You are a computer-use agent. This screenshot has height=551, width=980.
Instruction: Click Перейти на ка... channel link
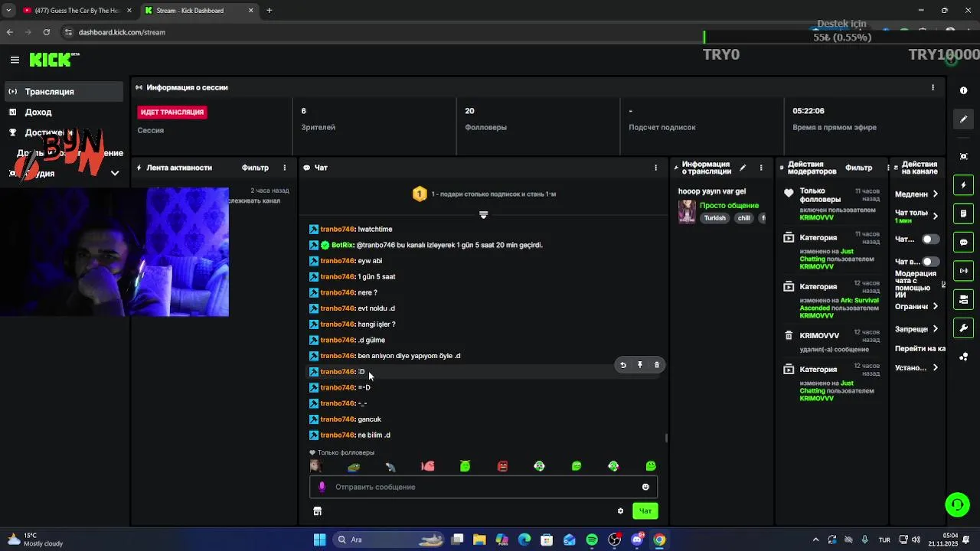(920, 349)
